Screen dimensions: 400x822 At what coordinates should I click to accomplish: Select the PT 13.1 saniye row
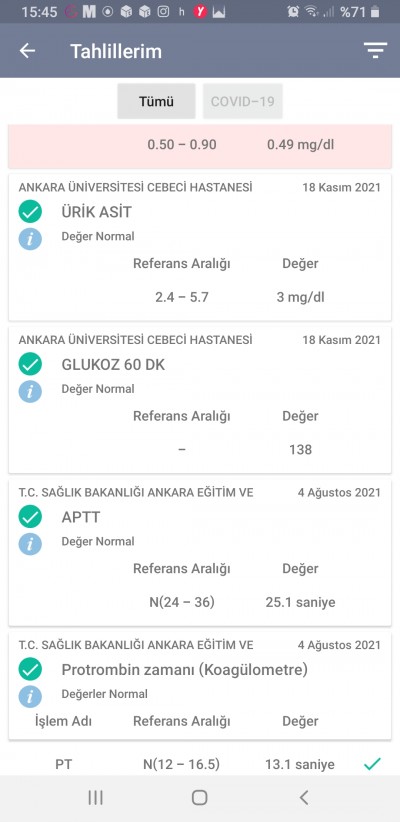pyautogui.click(x=200, y=764)
